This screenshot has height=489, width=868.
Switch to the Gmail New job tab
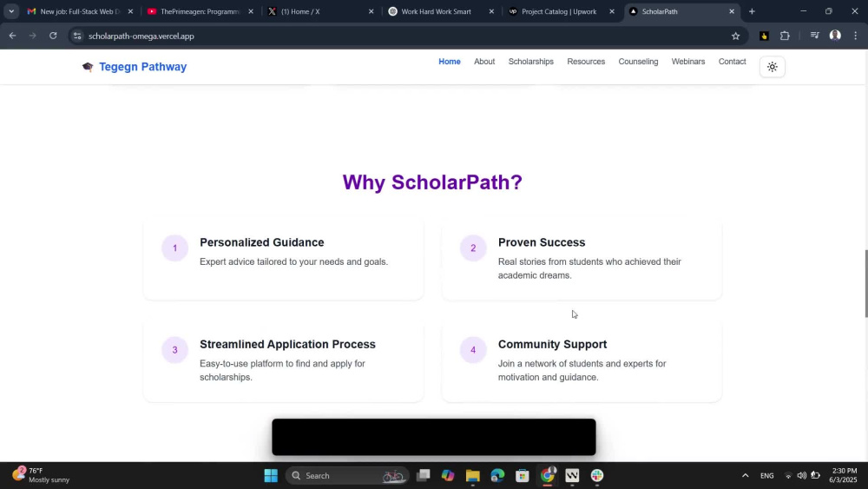pyautogui.click(x=80, y=11)
